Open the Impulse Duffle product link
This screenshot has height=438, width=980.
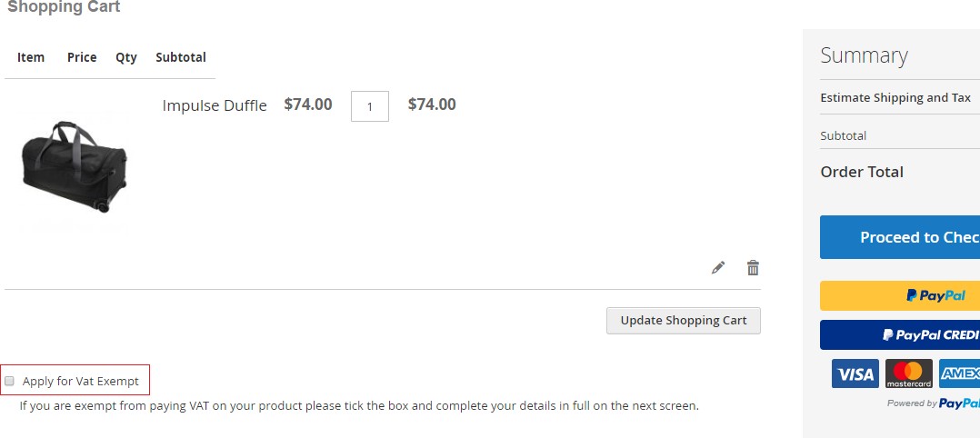point(215,105)
